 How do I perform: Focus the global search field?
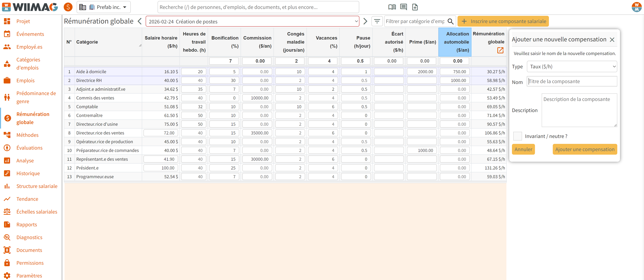(x=258, y=7)
